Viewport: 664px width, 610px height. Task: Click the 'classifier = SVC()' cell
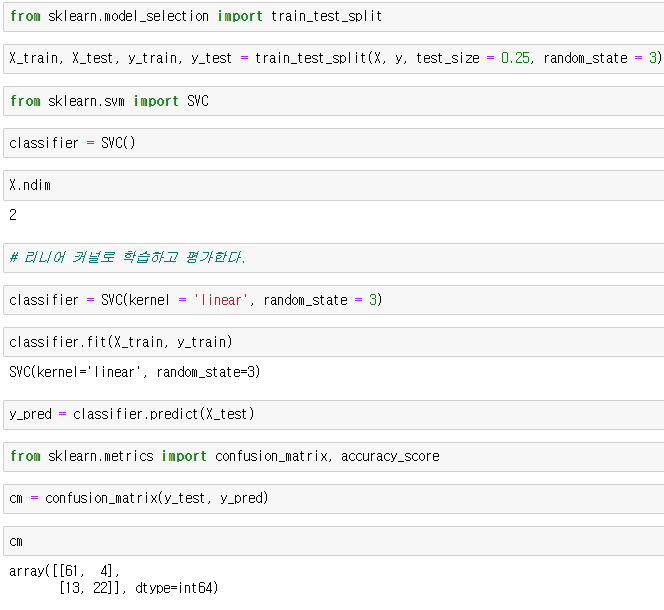pyautogui.click(x=334, y=143)
